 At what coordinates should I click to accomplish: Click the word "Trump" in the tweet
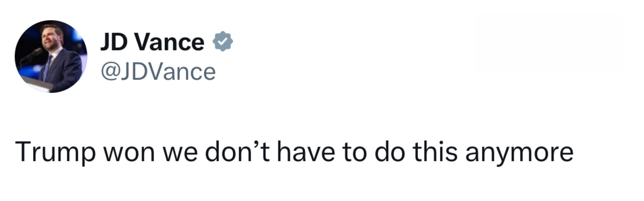point(55,152)
